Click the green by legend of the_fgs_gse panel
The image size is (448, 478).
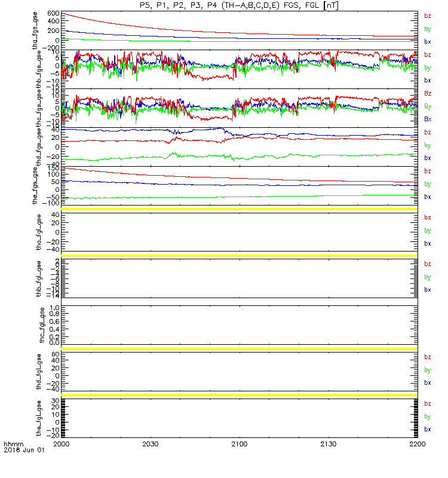click(428, 184)
